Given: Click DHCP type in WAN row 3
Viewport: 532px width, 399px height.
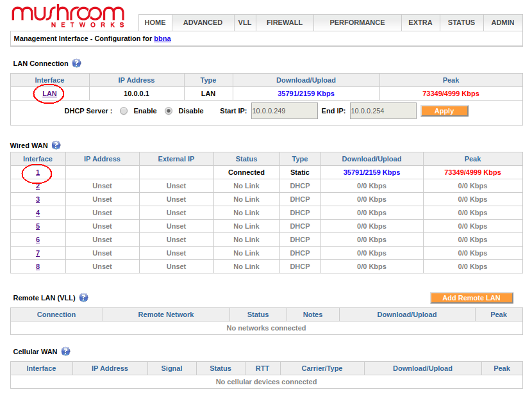Looking at the screenshot, I should pyautogui.click(x=300, y=199).
